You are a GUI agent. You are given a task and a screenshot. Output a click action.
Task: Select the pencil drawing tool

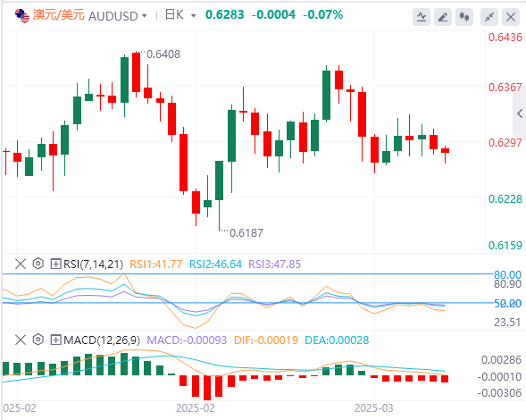[443, 16]
